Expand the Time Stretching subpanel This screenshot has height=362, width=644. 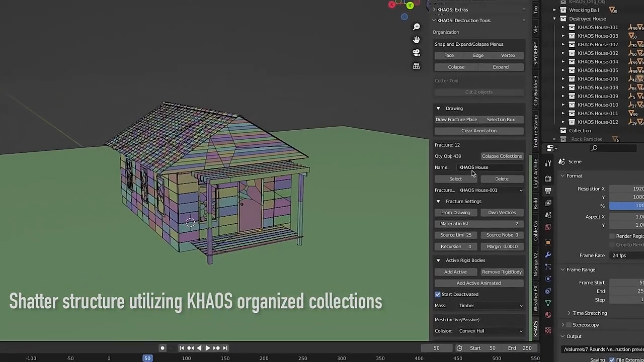click(569, 313)
